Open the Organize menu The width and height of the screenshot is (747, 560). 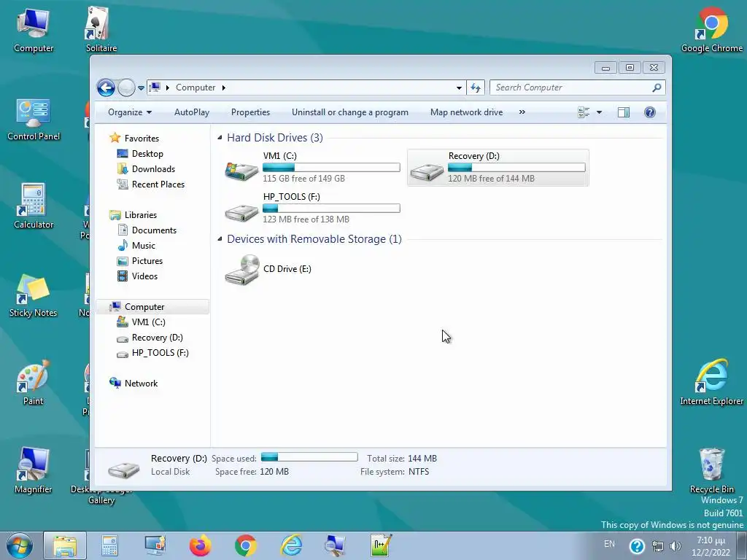tap(130, 112)
